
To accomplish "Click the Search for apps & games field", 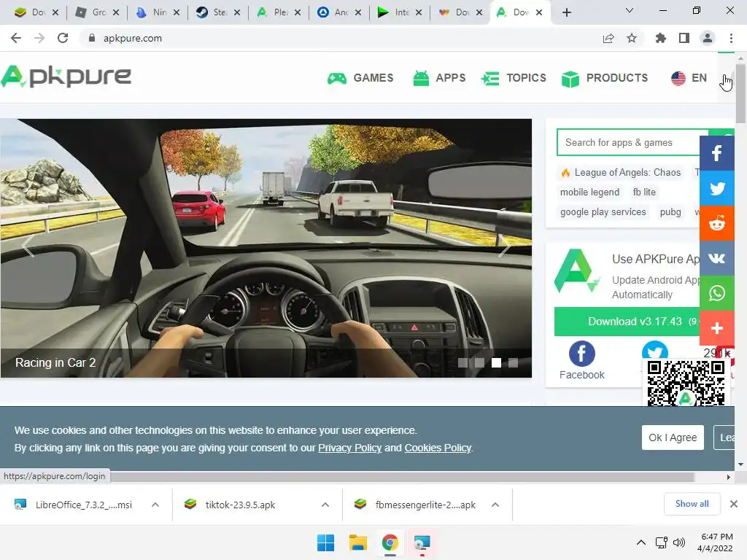I will [632, 142].
